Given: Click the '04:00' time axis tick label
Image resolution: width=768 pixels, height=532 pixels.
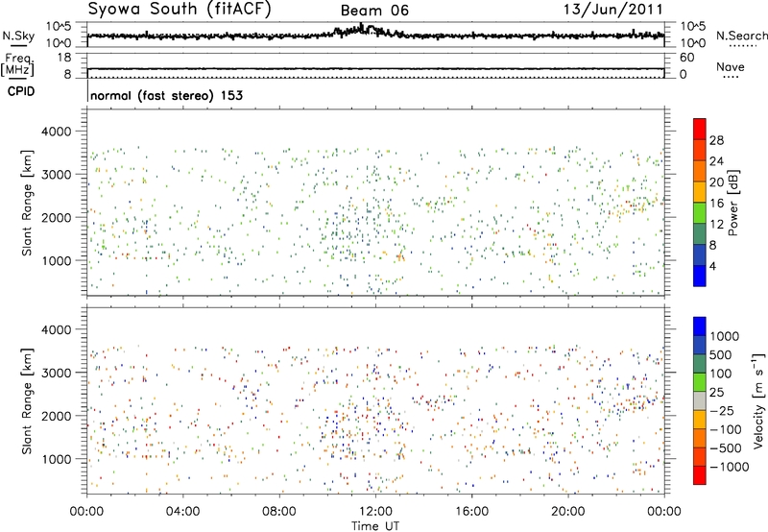Looking at the screenshot, I should coord(182,512).
